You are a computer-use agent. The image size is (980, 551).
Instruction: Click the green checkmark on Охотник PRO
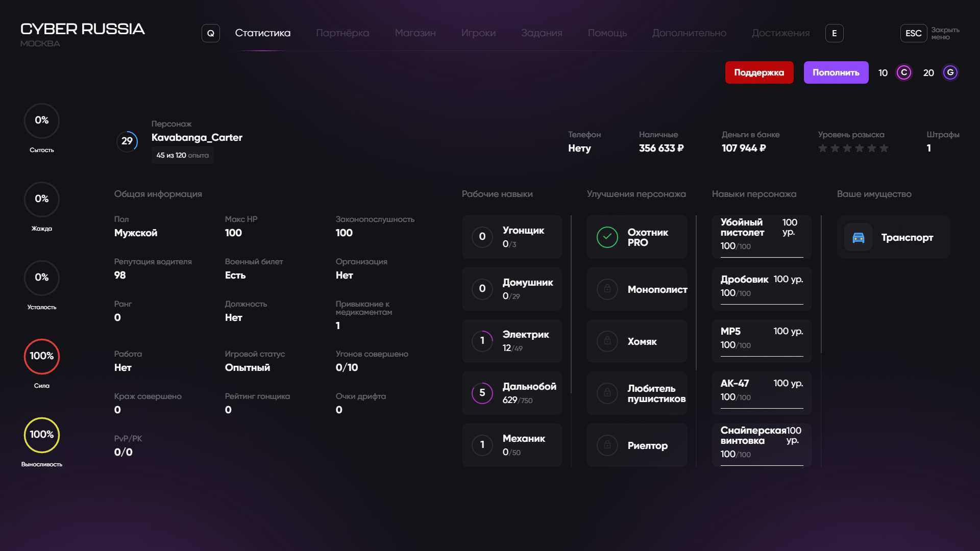point(607,237)
